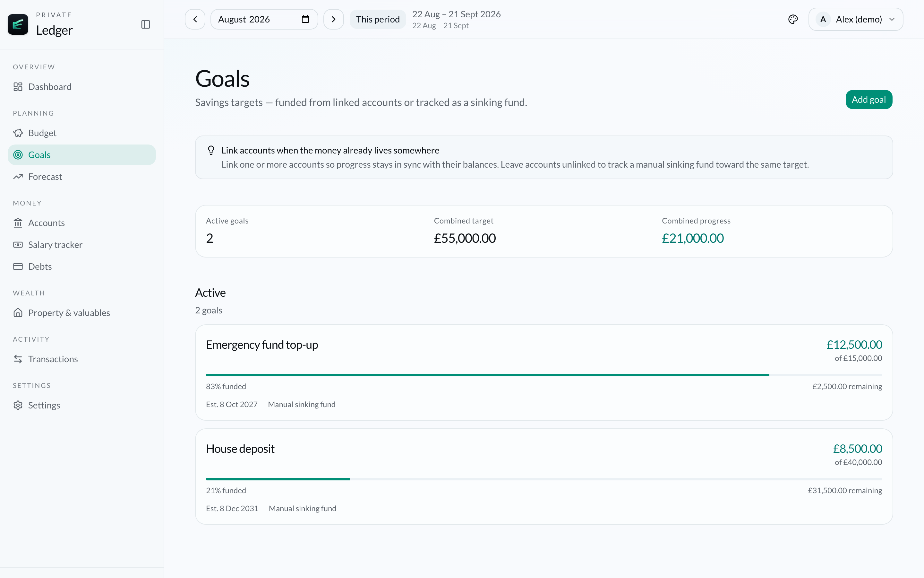This screenshot has height=578, width=924.
Task: Click the Combined target £55,000.00 value
Action: 465,238
